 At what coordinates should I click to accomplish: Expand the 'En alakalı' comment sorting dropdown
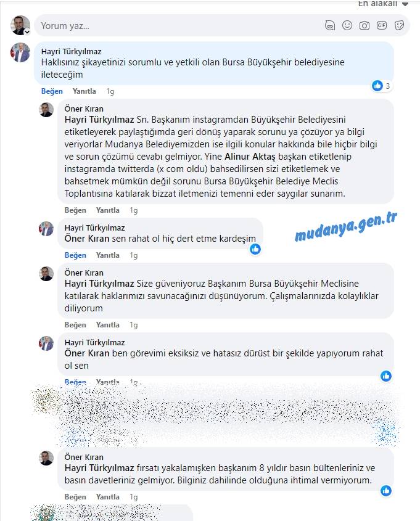click(x=383, y=4)
